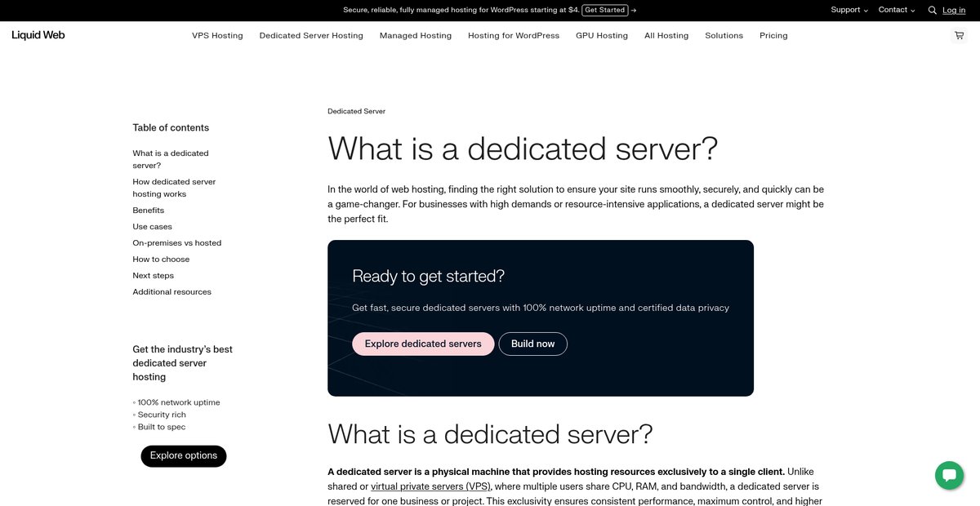This screenshot has height=506, width=980.
Task: Jump to 'How dedicated server hosting works'
Action: pos(174,188)
